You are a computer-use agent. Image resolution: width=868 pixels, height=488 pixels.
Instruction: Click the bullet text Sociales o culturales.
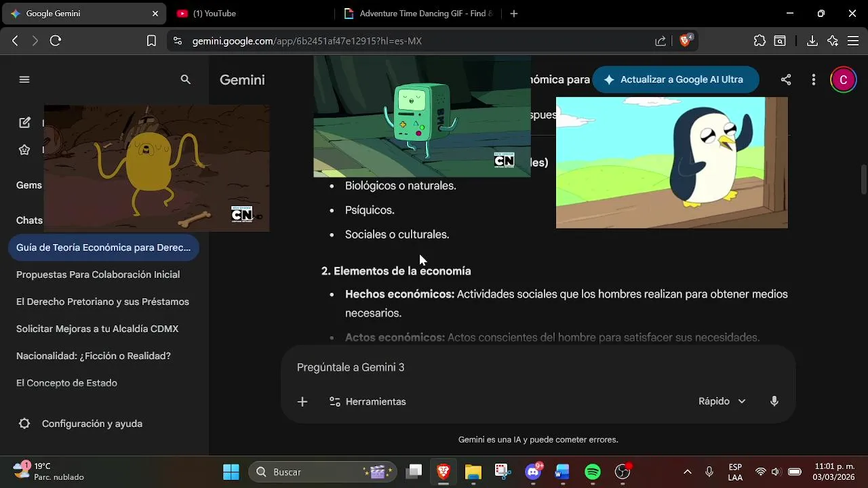coord(397,235)
